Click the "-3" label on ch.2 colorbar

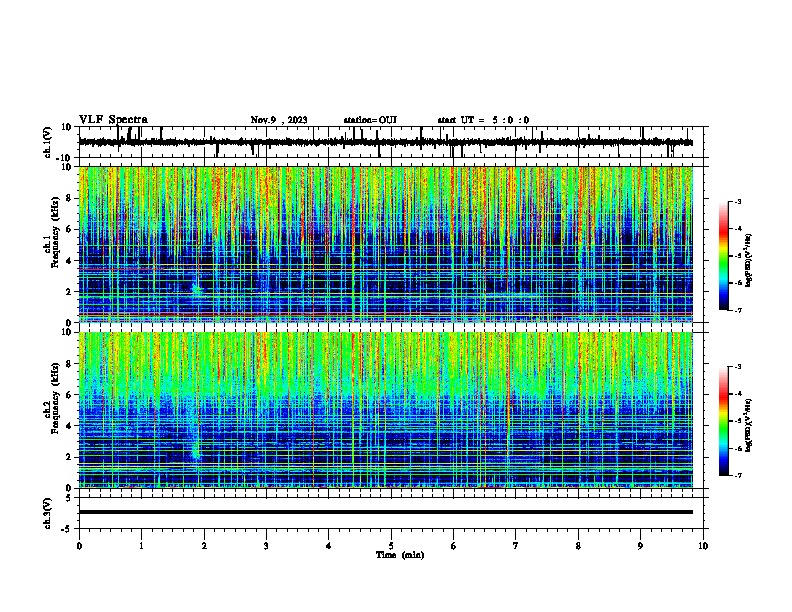coord(737,367)
